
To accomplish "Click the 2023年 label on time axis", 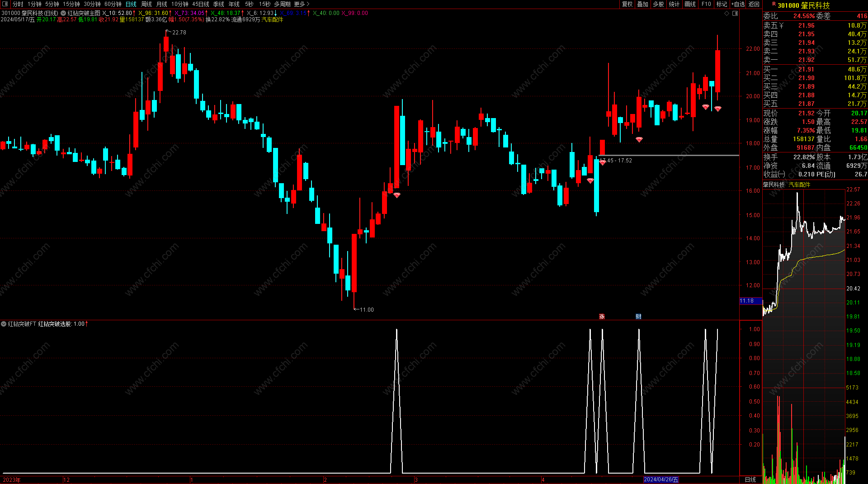I will tap(12, 479).
